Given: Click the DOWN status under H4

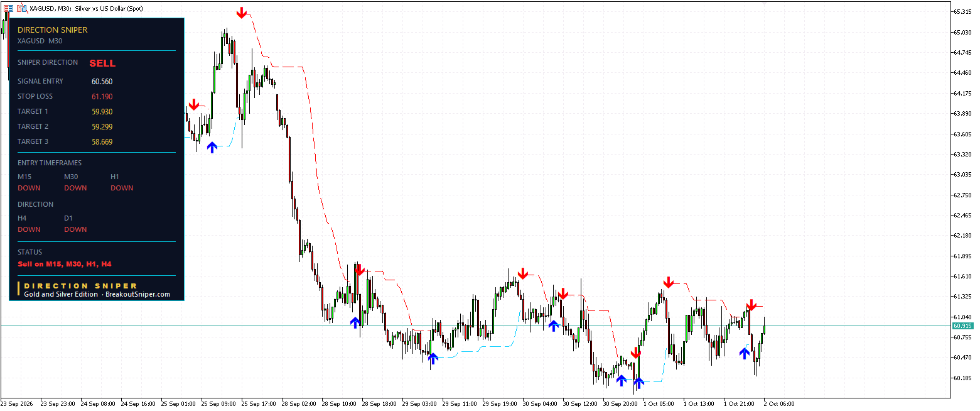Looking at the screenshot, I should click(29, 229).
